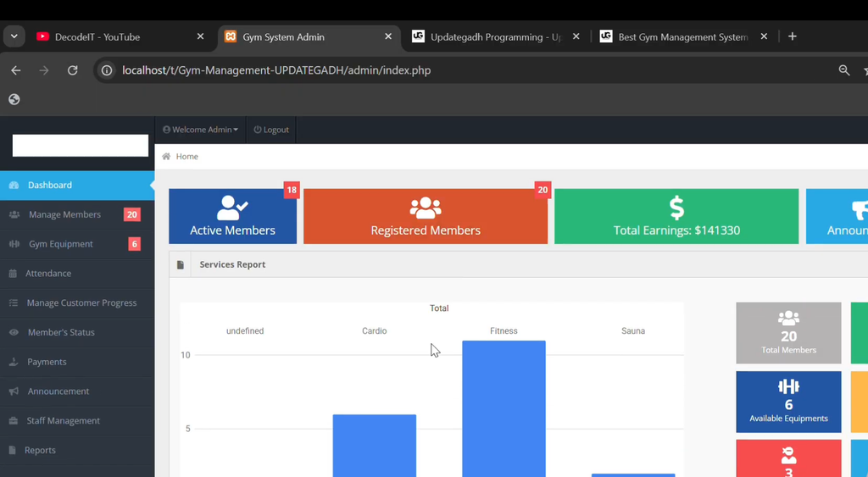View site information icon
Viewport: 868px width, 477px height.
click(x=107, y=70)
